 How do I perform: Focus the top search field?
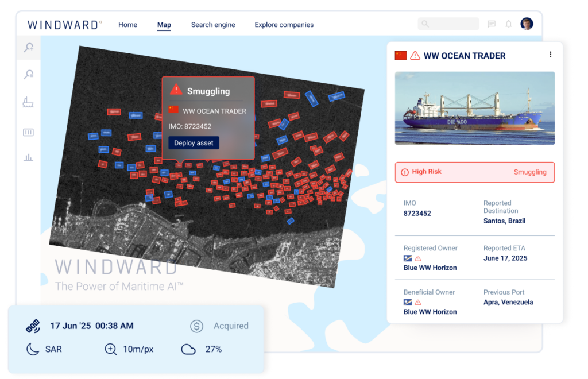coord(448,24)
